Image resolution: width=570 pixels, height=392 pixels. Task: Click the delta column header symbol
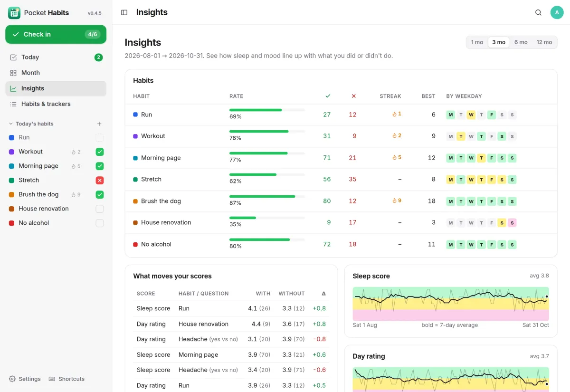(323, 294)
